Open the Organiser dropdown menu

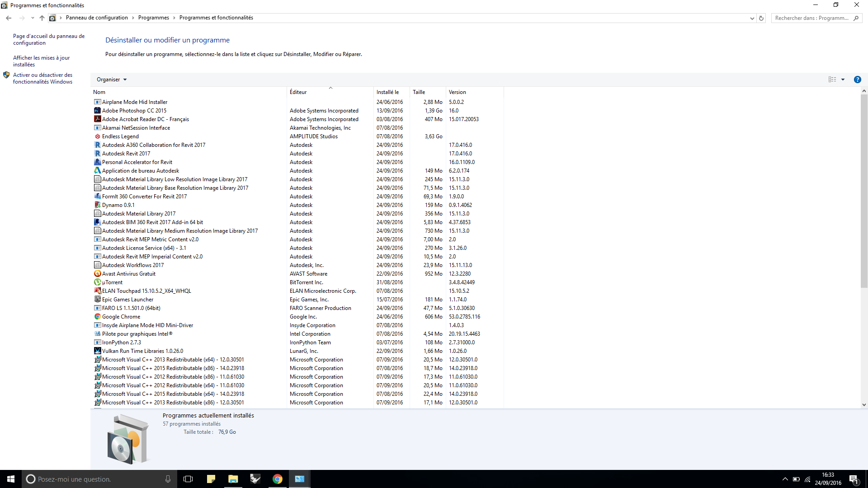(x=112, y=80)
